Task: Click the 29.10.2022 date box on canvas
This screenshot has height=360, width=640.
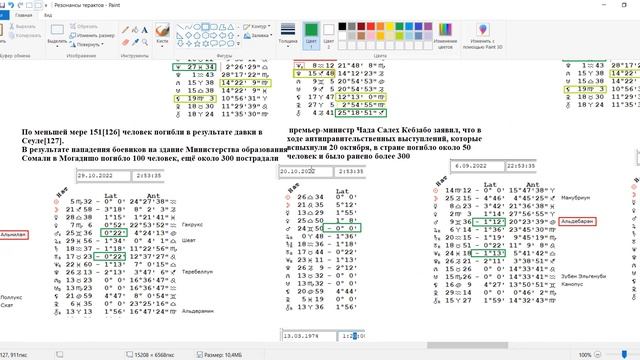Action: pyautogui.click(x=104, y=176)
